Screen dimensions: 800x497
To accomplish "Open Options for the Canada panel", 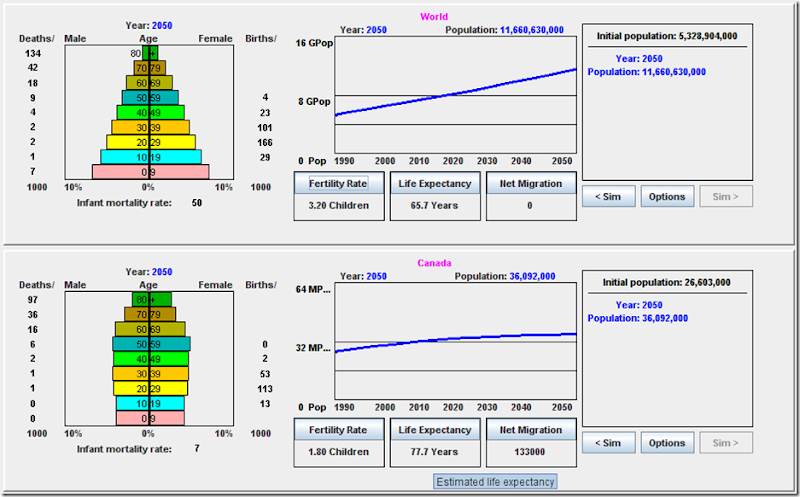I will pos(667,443).
